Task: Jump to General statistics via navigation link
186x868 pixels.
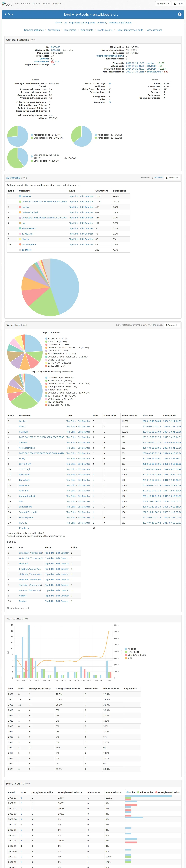Action: 34,30
